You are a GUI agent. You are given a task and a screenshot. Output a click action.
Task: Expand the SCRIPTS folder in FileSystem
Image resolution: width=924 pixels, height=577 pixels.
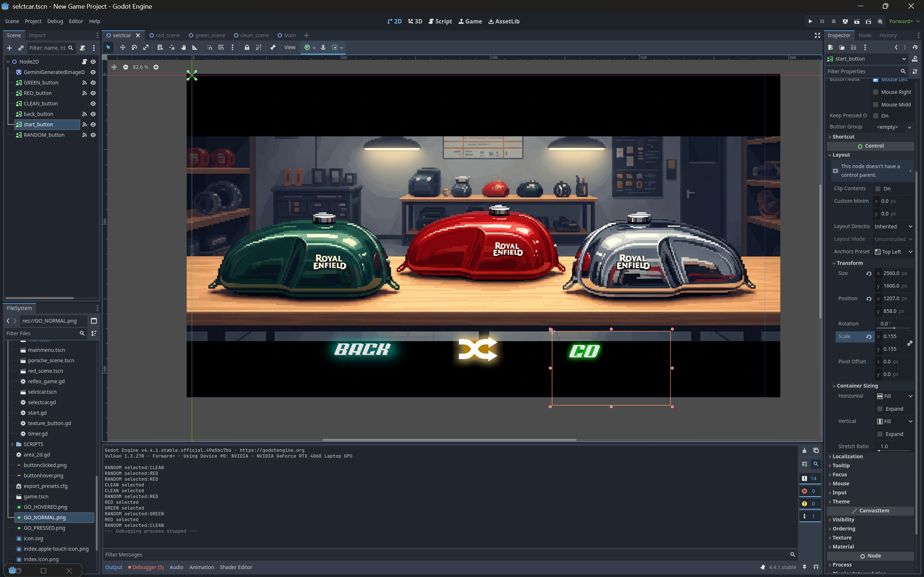pyautogui.click(x=13, y=444)
